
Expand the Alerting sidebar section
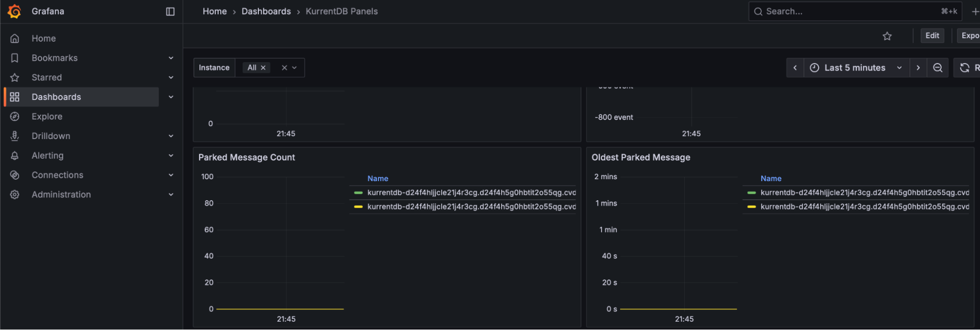point(171,156)
